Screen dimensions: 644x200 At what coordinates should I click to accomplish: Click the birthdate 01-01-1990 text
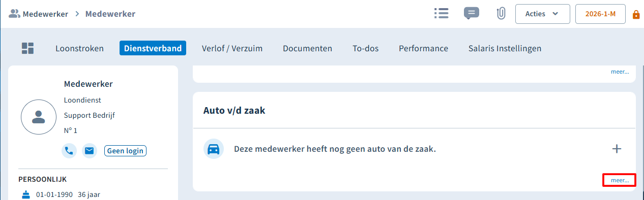pos(54,194)
